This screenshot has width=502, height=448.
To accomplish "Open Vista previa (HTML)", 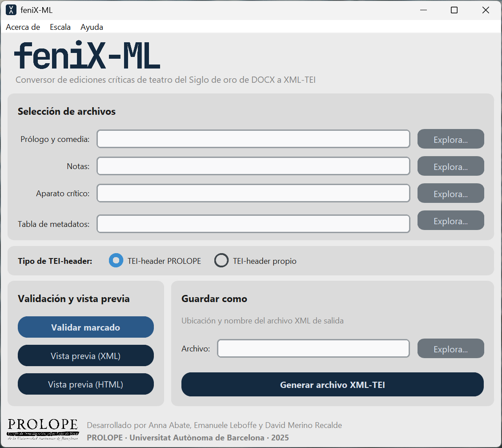I will click(x=86, y=384).
